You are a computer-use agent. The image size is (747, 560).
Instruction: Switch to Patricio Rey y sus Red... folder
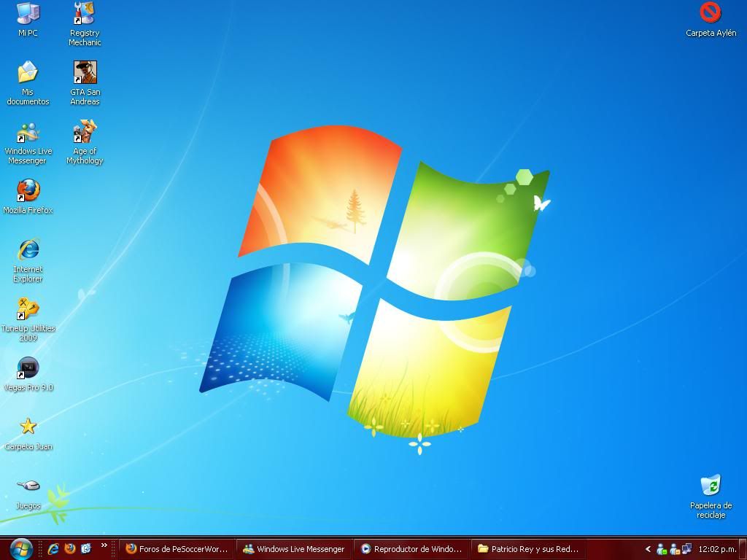click(528, 549)
